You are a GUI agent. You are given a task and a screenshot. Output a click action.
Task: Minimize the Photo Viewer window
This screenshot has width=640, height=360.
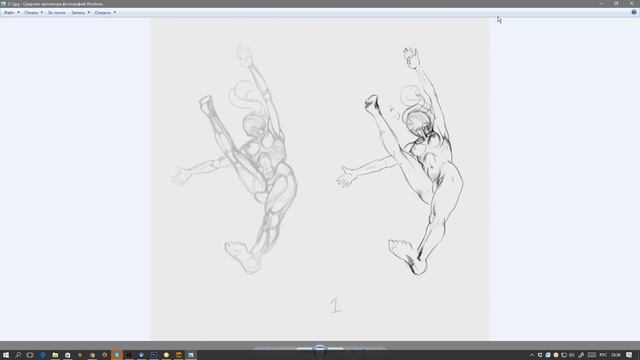coord(602,3)
